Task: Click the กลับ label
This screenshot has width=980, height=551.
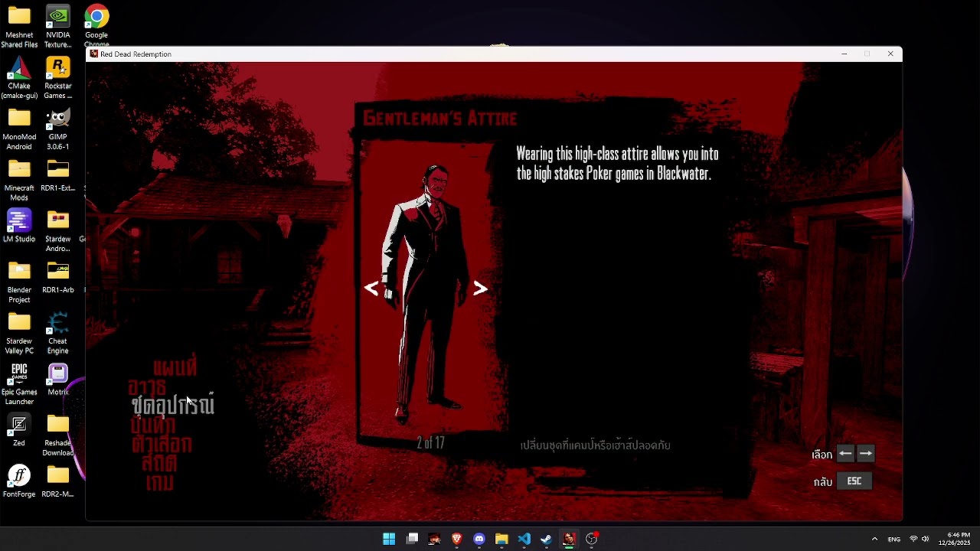Action: coord(823,482)
